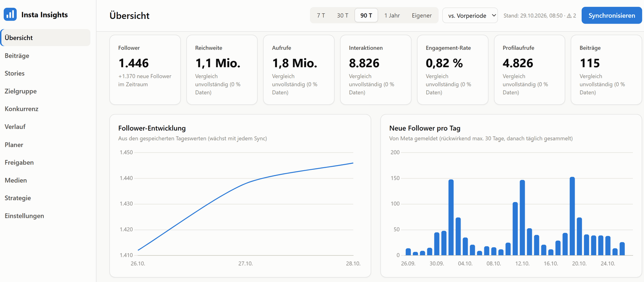
Task: Click the Übersicht page heading
Action: tap(130, 15)
